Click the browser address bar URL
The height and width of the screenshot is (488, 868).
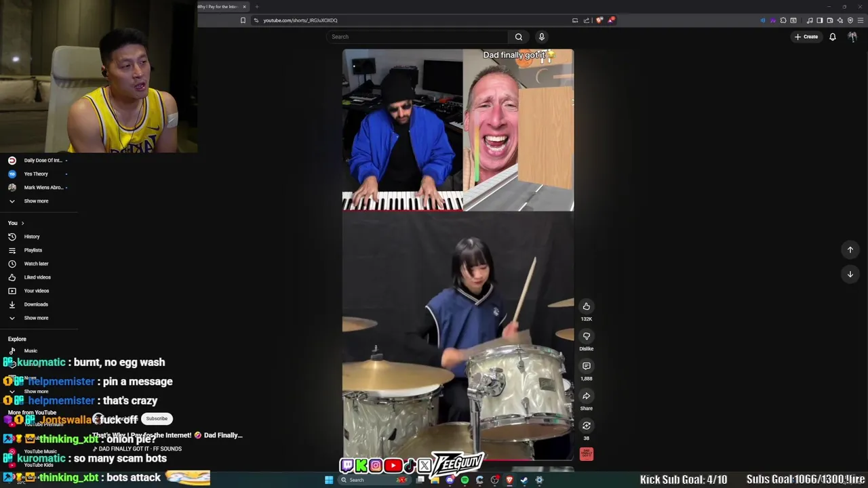(x=300, y=20)
